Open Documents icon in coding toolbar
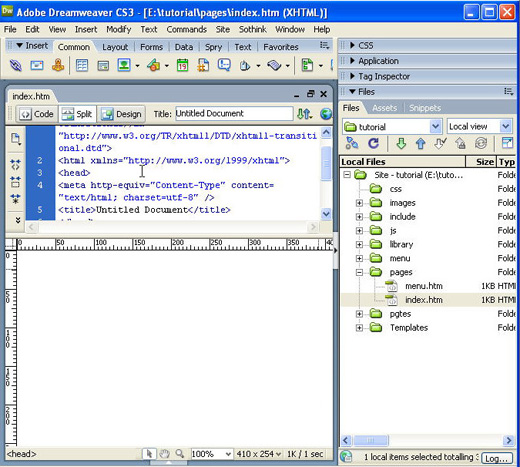The width and height of the screenshot is (520, 467). [15, 139]
